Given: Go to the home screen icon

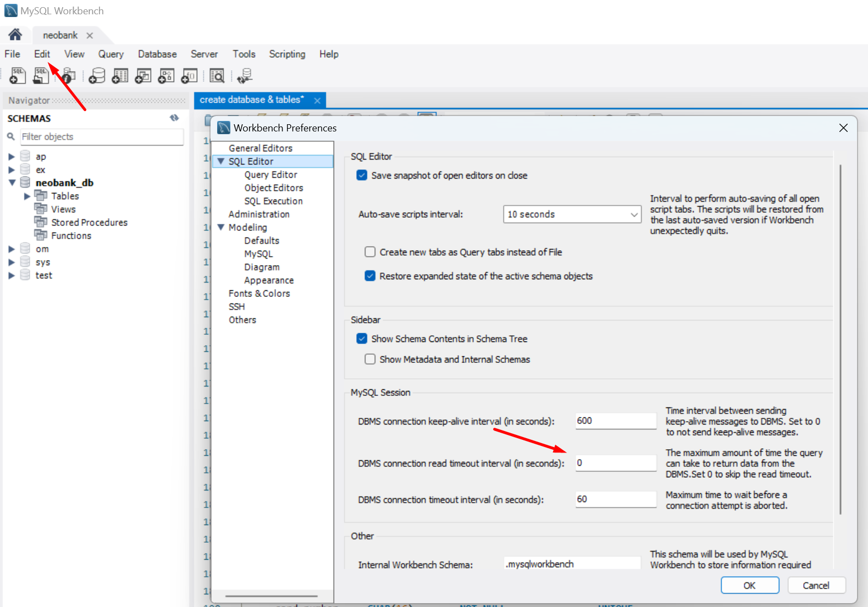Looking at the screenshot, I should 15,35.
